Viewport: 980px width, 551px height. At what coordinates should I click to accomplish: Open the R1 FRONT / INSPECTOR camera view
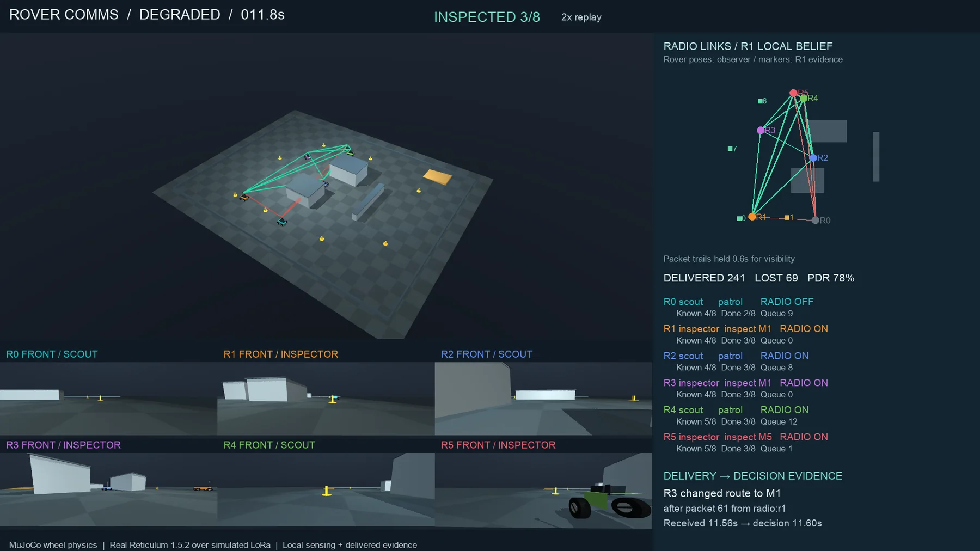pyautogui.click(x=326, y=399)
